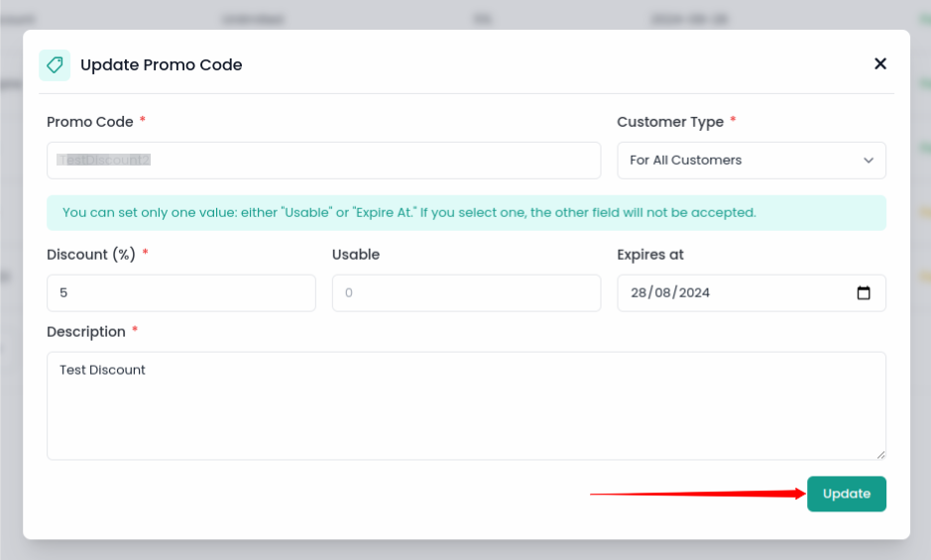Expand the Customer Type chevron arrow
This screenshot has width=931, height=560.
(x=869, y=161)
